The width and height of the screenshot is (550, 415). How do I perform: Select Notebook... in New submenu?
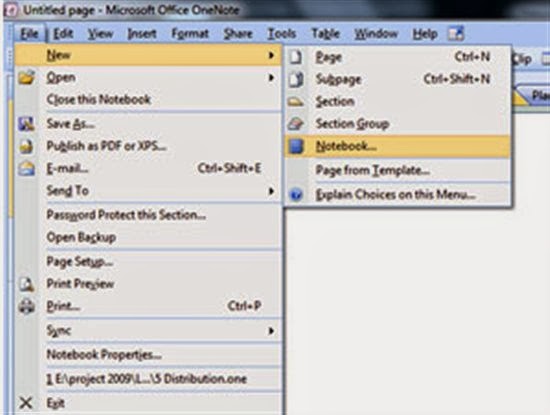pos(397,146)
